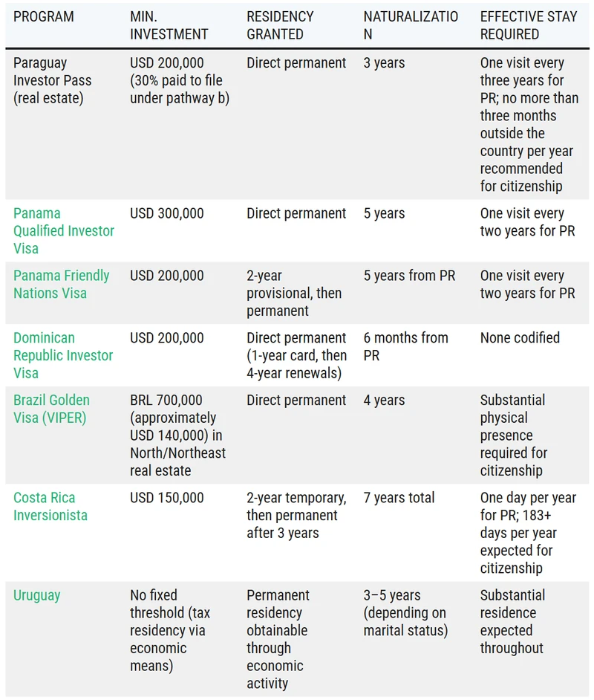Screen dimensions: 594x700
Task: Click the '7 years total' naturalization cell
Action: 399,498
